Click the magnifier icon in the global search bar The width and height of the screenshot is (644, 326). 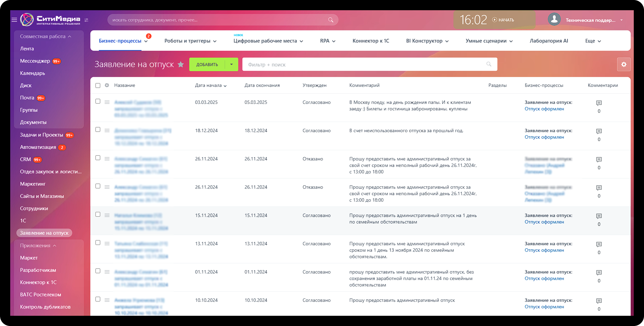(330, 20)
